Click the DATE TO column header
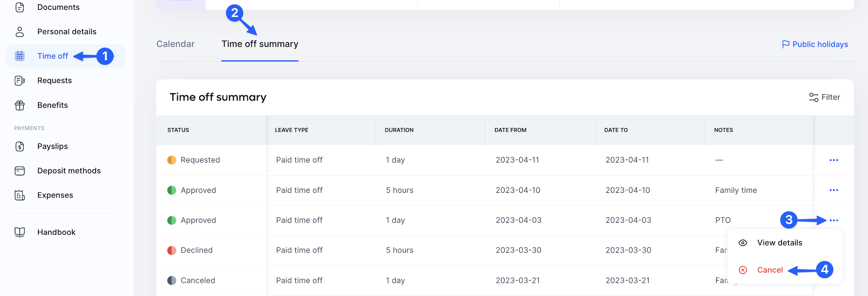This screenshot has height=296, width=868. (x=616, y=130)
